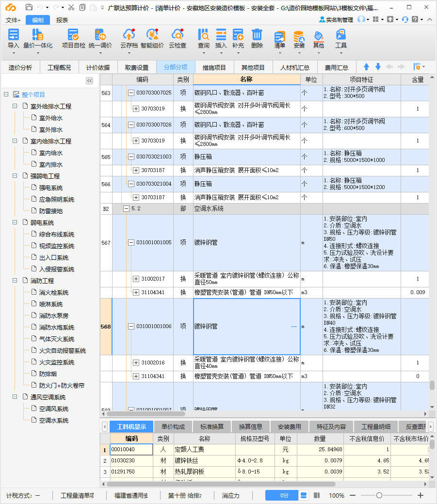Collapse the left project tree panel
437x504 pixels.
[x=89, y=81]
